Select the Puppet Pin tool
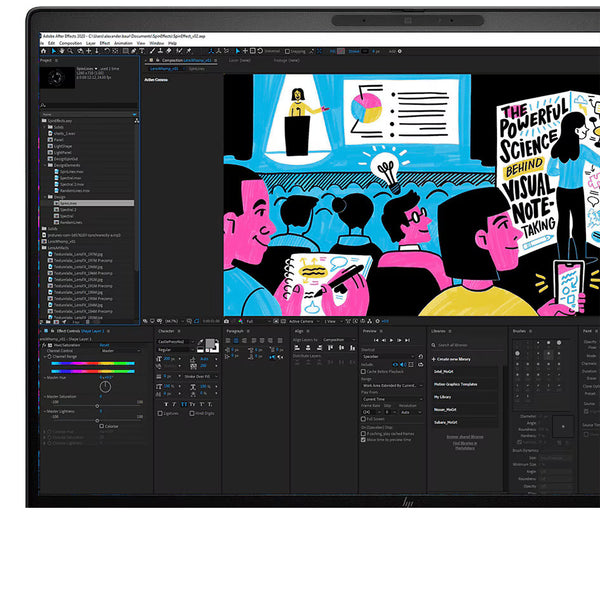Viewport: 600px width, 591px height. [x=189, y=51]
